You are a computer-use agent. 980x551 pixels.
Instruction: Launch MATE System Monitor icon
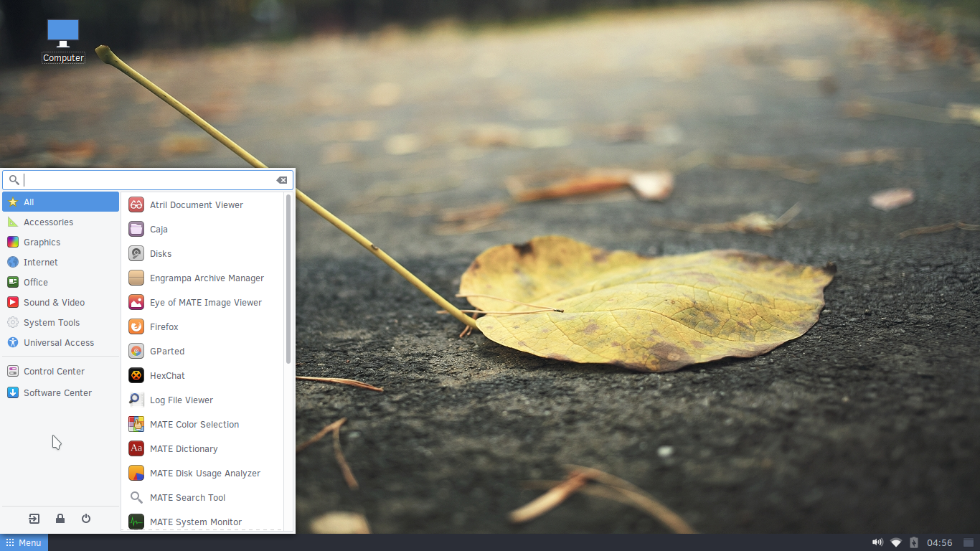pos(136,522)
